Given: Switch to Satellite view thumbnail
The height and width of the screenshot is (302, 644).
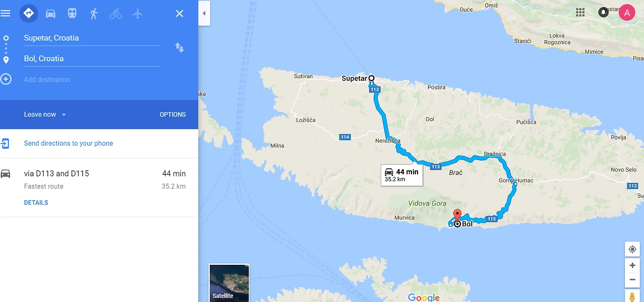Looking at the screenshot, I should point(229,282).
